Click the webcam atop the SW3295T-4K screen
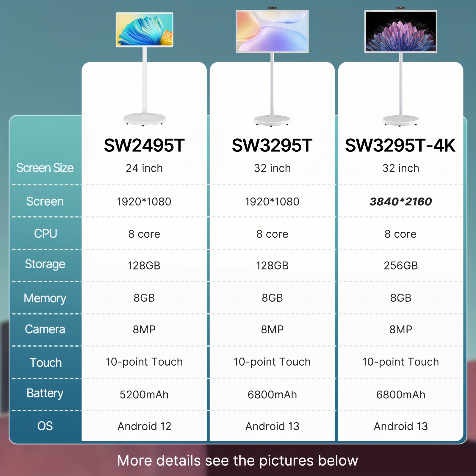Screen dimensions: 476x476 point(401,8)
